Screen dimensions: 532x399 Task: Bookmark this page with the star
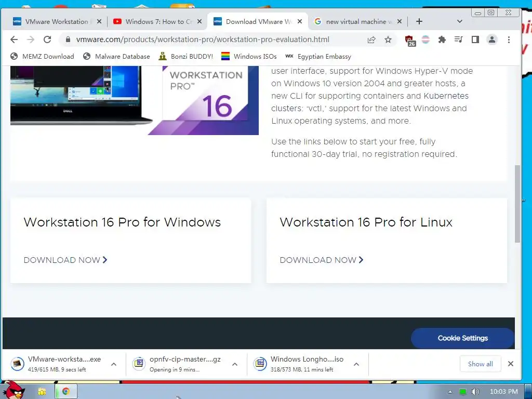pos(388,39)
